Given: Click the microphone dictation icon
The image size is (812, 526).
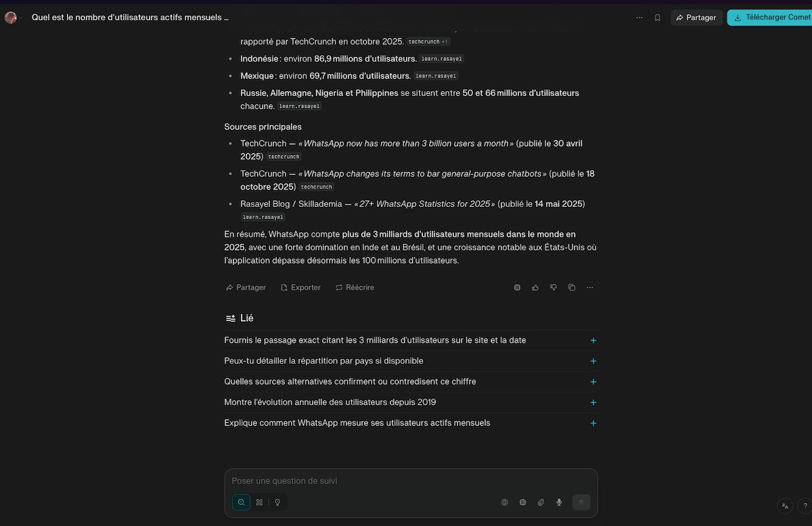Looking at the screenshot, I should click(559, 502).
